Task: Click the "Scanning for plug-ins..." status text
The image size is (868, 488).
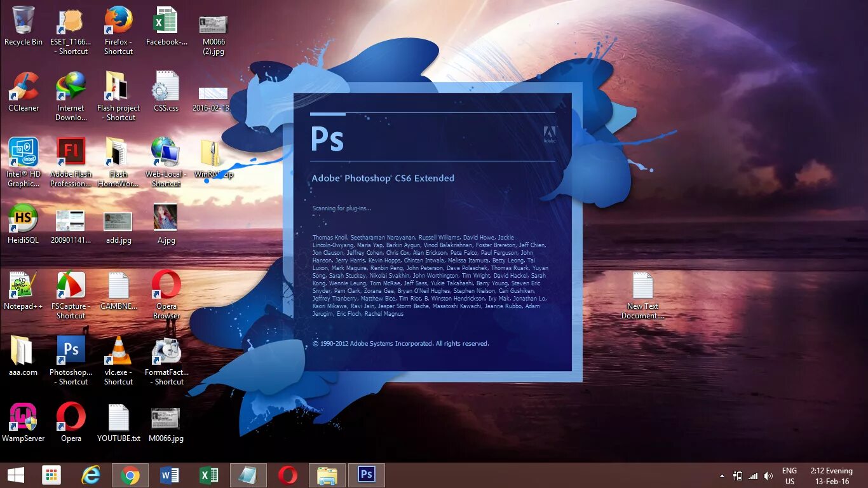Action: [x=341, y=208]
